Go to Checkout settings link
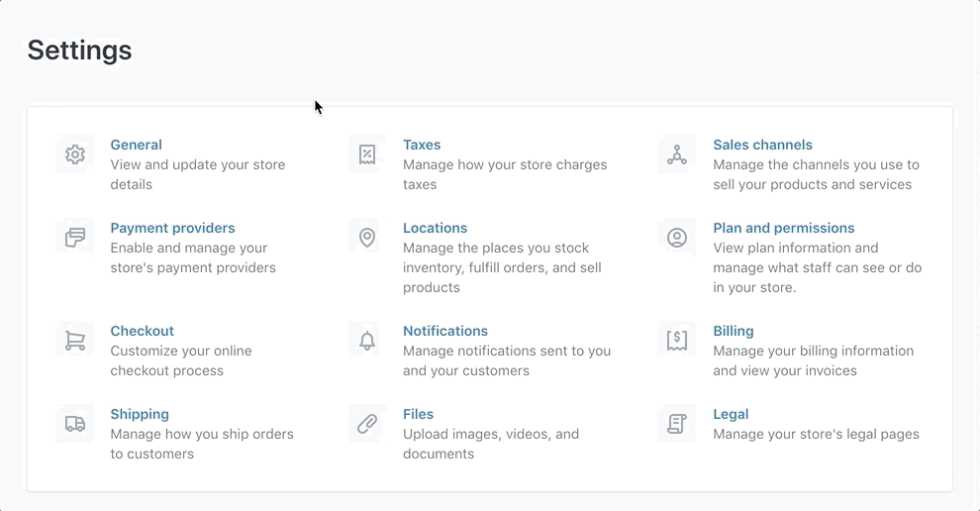Viewport: 980px width, 511px height. coord(142,331)
